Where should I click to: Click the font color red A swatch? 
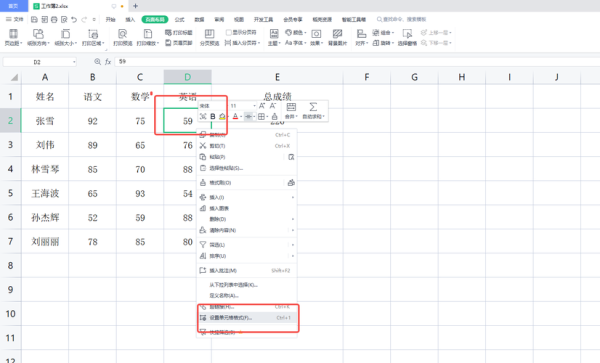click(x=235, y=117)
